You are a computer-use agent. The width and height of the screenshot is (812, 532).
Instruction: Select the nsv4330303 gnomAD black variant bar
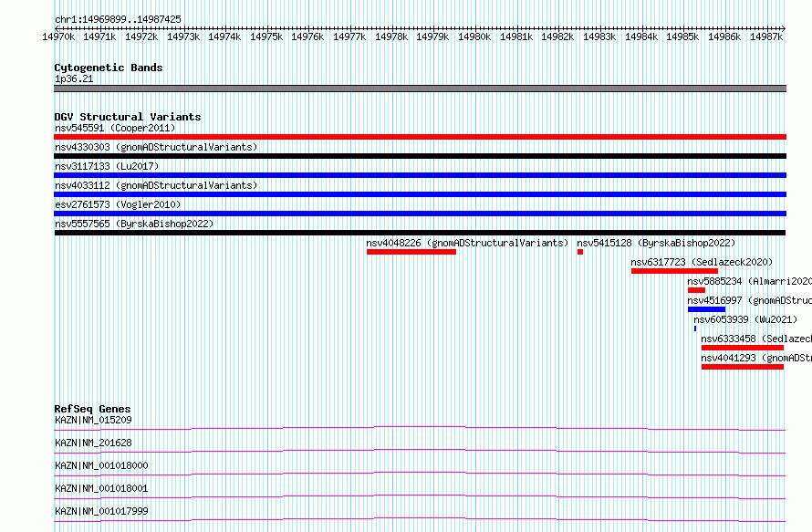[420, 156]
